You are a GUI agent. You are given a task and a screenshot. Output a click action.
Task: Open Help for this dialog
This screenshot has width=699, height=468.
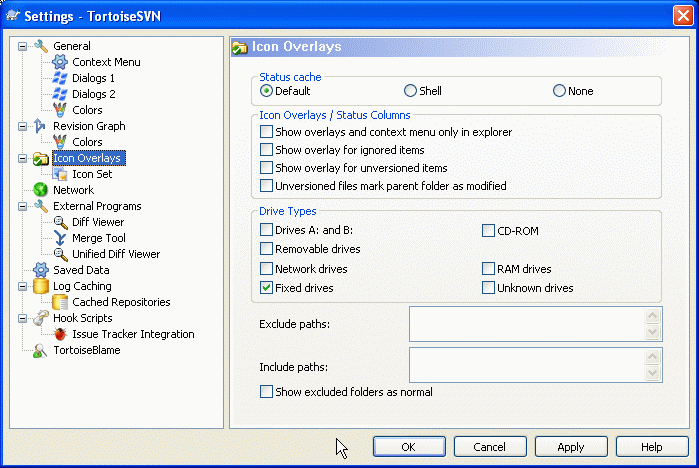652,447
